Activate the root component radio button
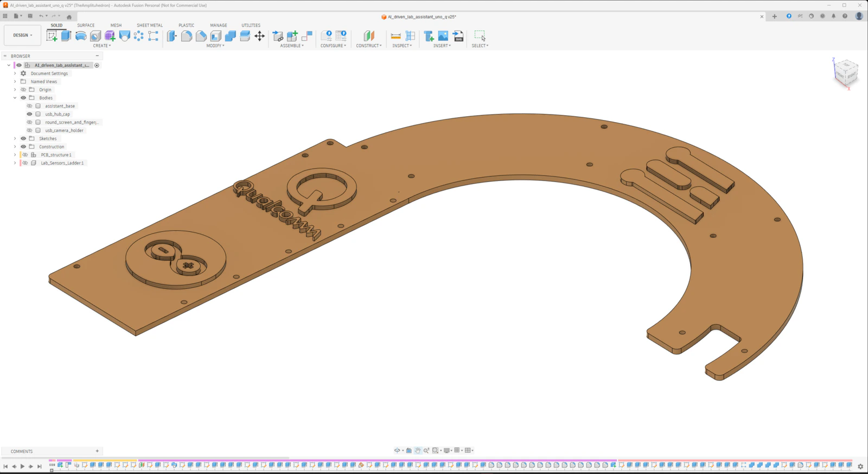 97,65
